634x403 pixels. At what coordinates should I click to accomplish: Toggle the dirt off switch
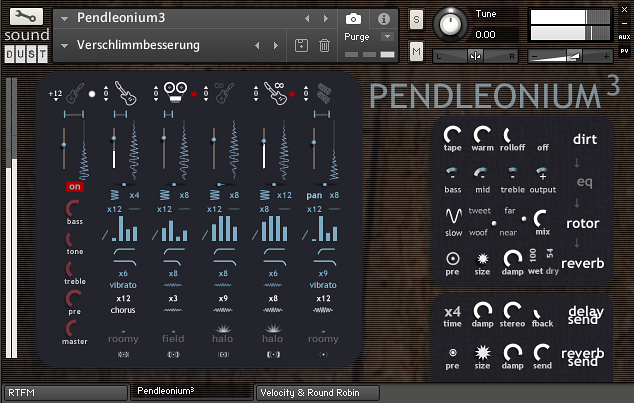pyautogui.click(x=543, y=148)
